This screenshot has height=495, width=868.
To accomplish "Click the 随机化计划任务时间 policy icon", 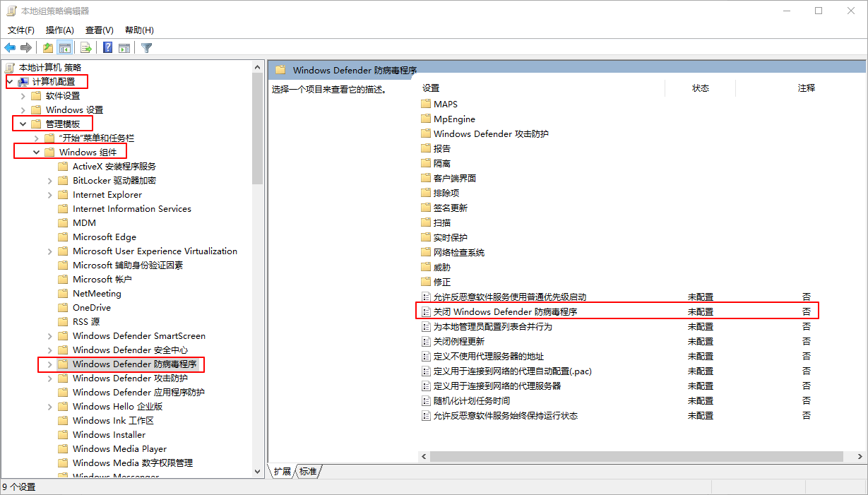I will 426,400.
